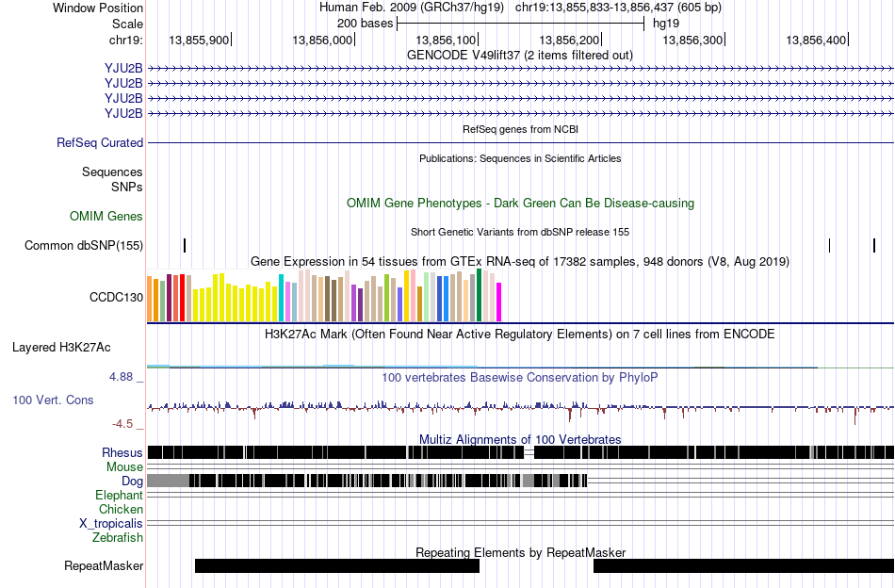This screenshot has height=588, width=895.
Task: Open OMIM Gene Phenotypes track title
Action: pos(520,204)
